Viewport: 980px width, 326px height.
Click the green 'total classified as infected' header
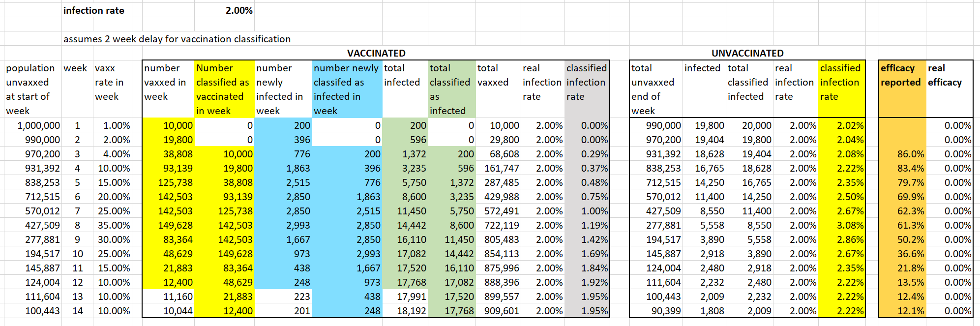451,89
